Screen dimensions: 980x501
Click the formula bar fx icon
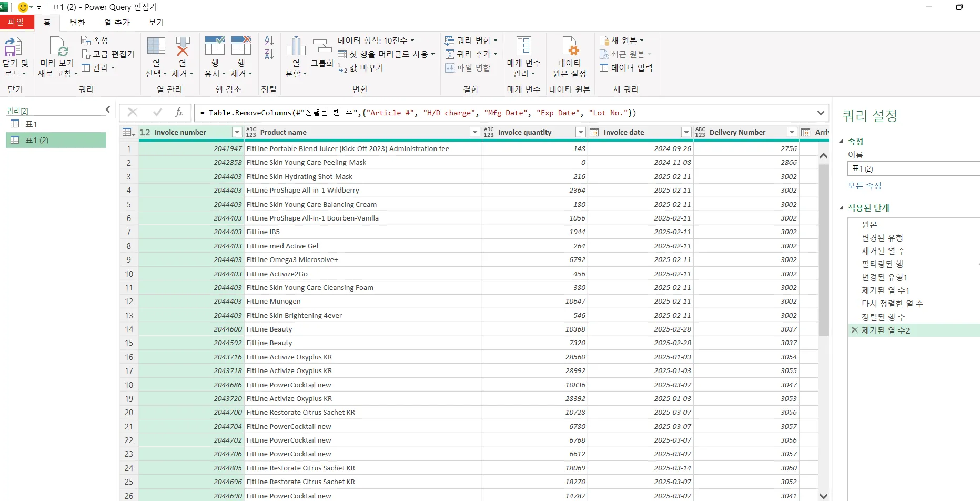point(179,113)
